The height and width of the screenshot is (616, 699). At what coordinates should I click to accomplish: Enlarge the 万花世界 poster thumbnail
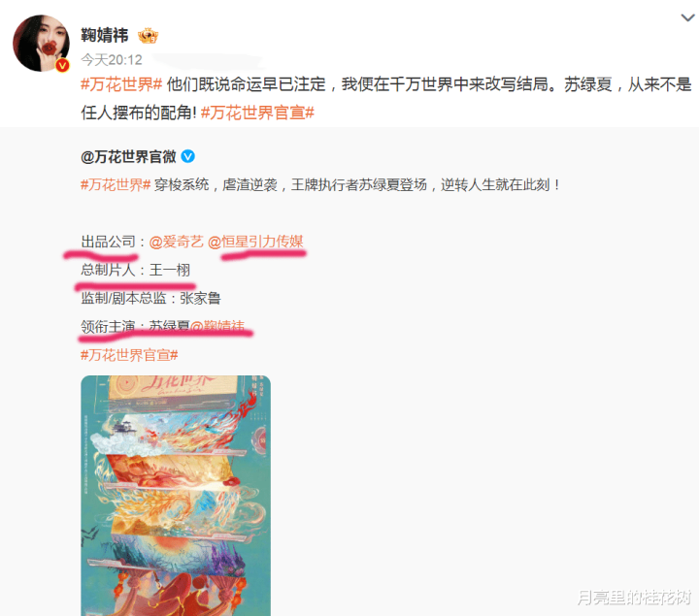click(176, 496)
